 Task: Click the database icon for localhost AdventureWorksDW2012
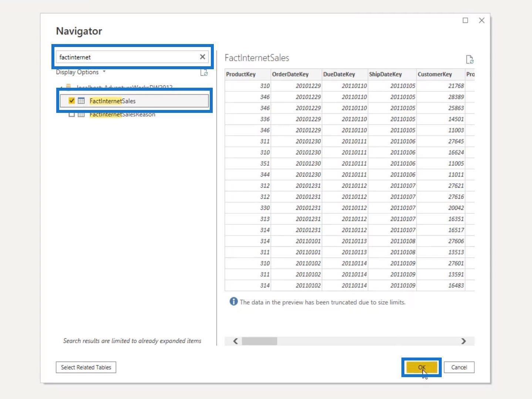pos(68,87)
